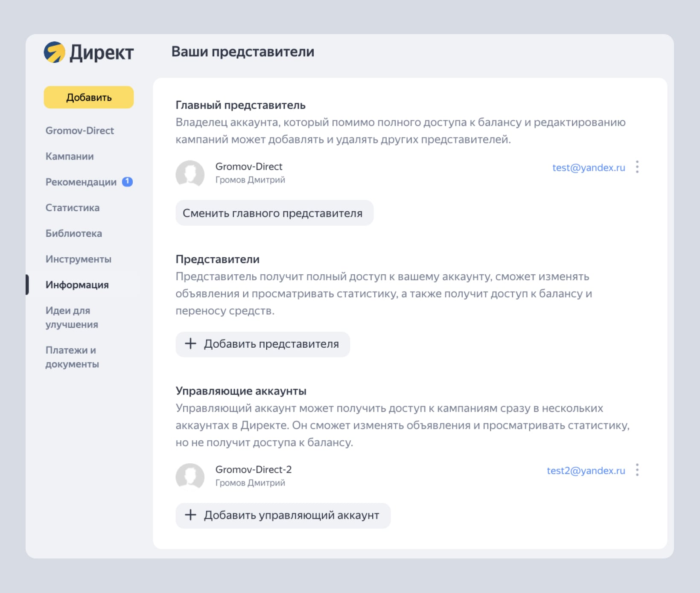
Task: Open the test2@yandex.ru email link
Action: click(586, 471)
